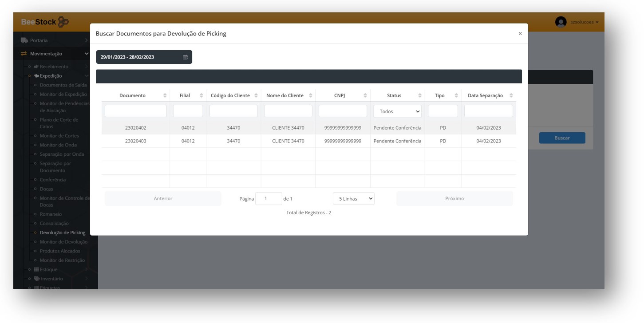Click the calendar icon in date range

[x=185, y=57]
